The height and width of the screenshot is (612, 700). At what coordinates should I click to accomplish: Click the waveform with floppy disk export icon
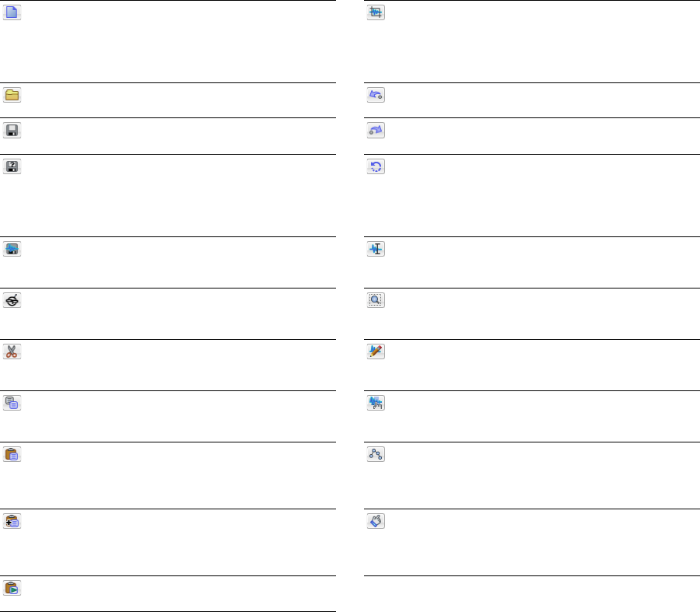pos(12,249)
